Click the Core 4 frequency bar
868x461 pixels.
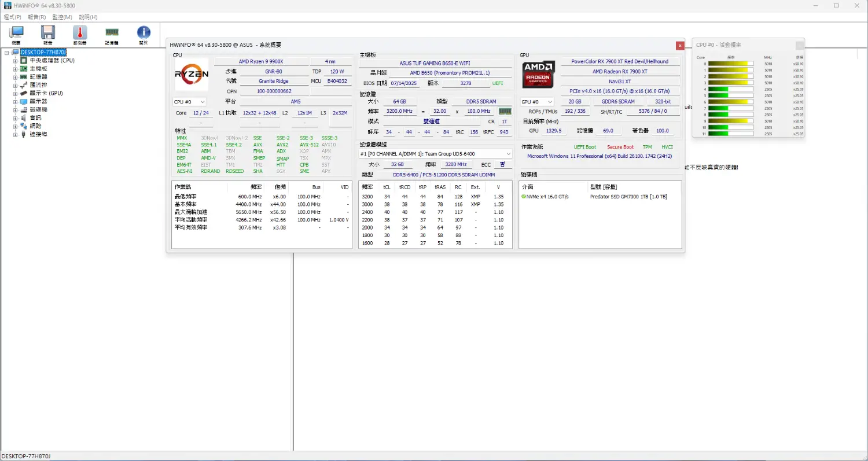tap(731, 89)
